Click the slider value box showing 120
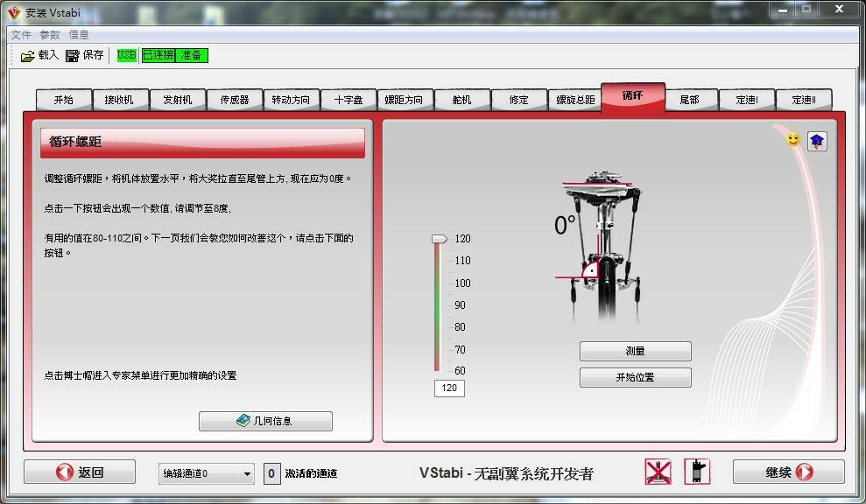 [449, 388]
